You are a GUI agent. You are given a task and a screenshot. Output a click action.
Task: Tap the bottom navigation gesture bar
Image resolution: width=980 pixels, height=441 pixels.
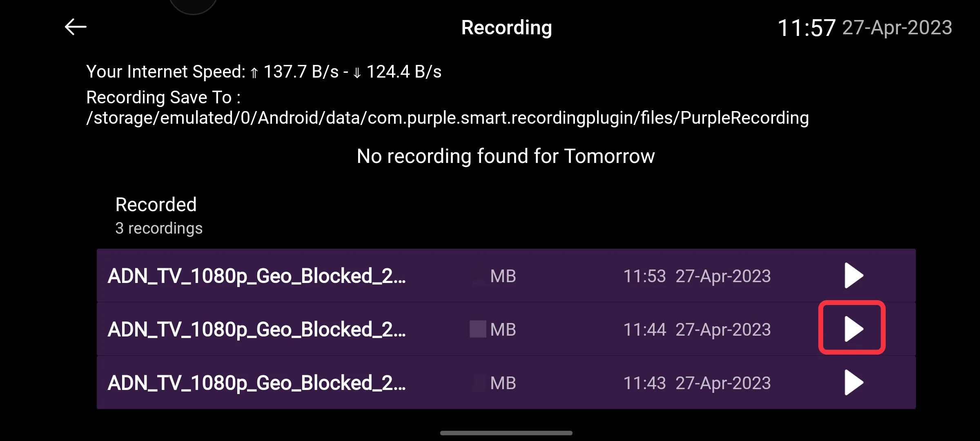point(506,433)
